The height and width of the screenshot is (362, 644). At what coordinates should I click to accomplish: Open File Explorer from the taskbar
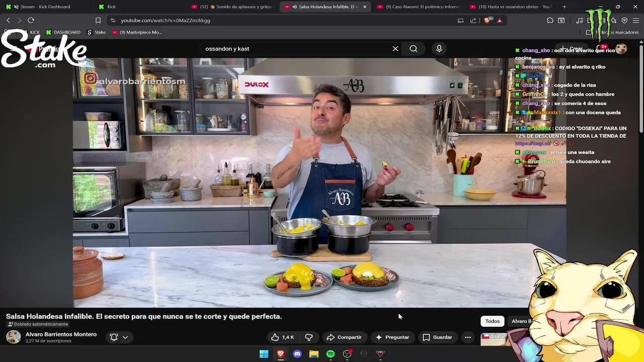click(x=314, y=354)
